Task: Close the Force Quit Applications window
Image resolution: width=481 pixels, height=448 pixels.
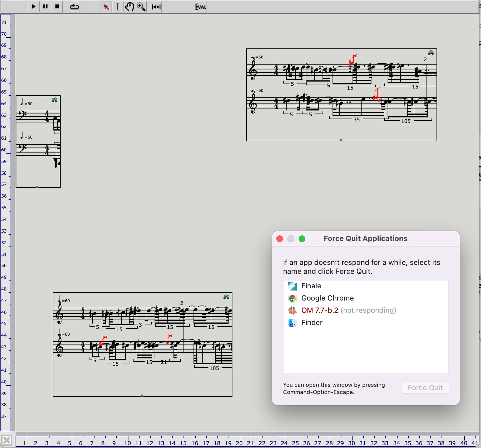Action: click(280, 239)
